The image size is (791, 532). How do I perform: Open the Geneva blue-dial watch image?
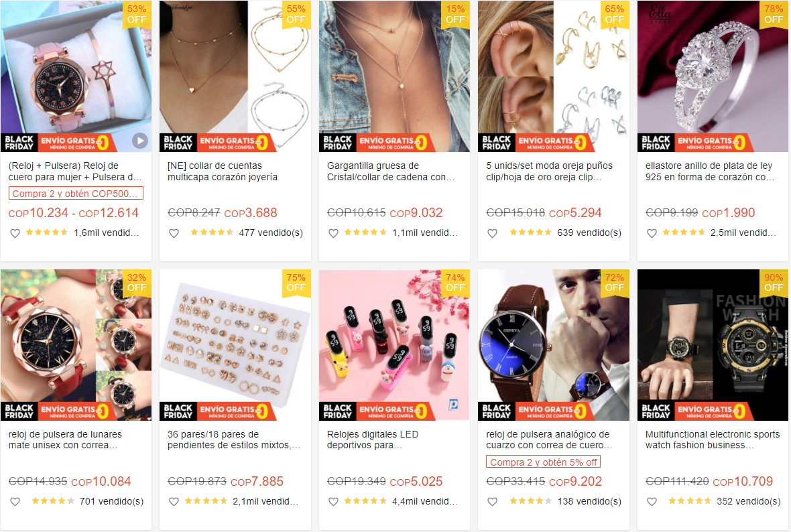coord(554,345)
